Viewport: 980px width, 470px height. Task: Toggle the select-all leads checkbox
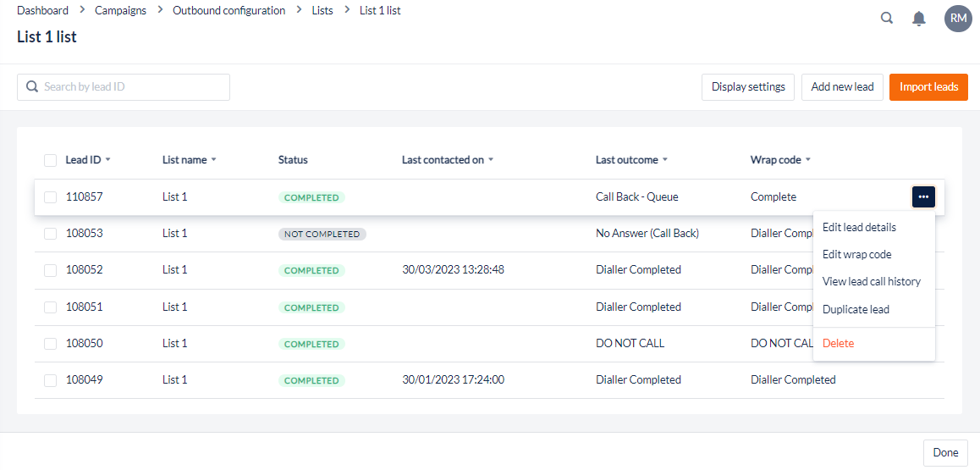tap(50, 160)
